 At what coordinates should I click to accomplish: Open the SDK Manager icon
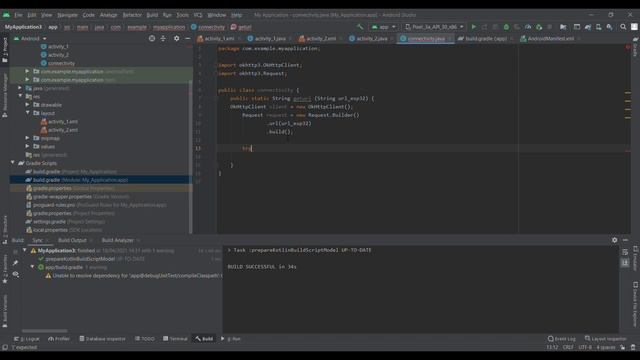(609, 27)
